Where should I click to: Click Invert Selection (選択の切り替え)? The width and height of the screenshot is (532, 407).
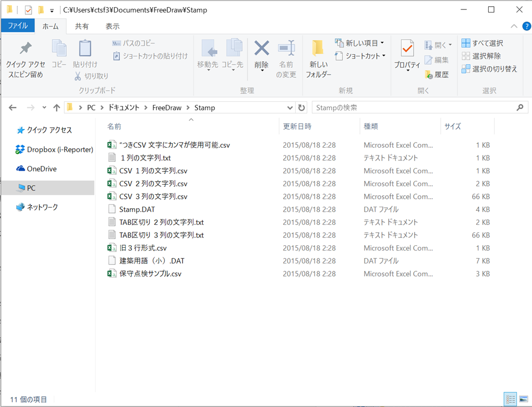click(489, 69)
